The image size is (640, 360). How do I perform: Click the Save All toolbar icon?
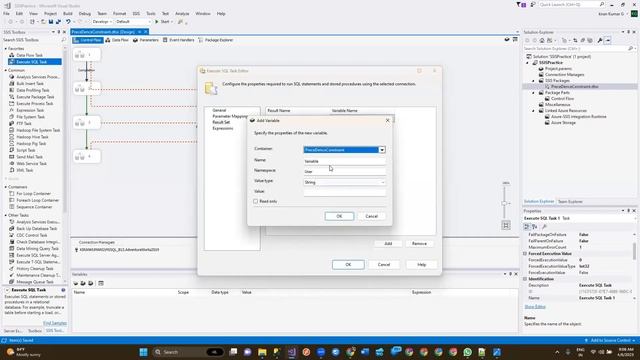click(x=58, y=22)
